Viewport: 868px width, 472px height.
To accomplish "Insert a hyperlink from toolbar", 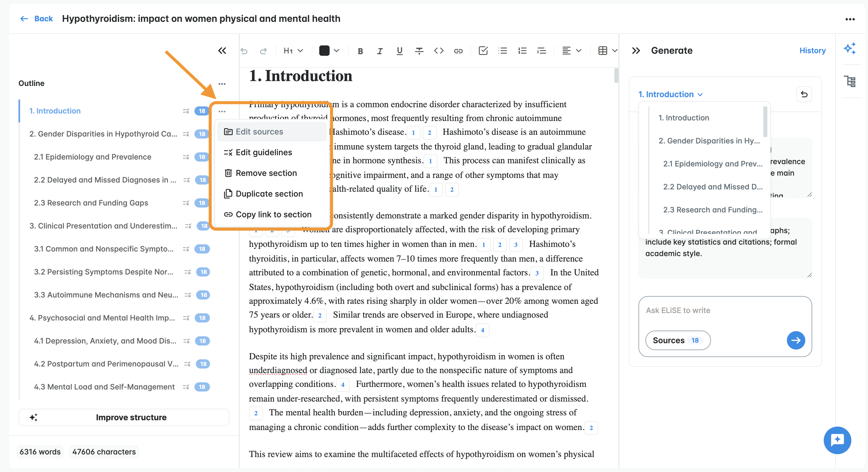I will pyautogui.click(x=458, y=51).
